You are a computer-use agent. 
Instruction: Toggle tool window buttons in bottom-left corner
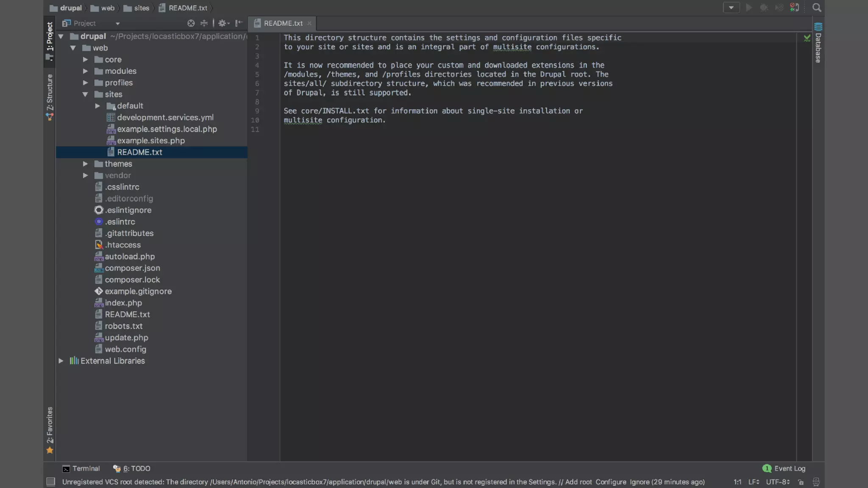(x=50, y=482)
